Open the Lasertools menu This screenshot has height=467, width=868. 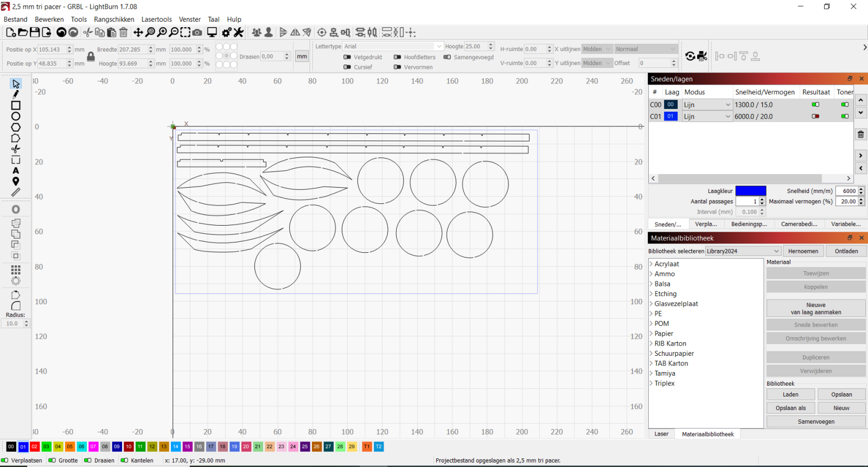(x=157, y=19)
